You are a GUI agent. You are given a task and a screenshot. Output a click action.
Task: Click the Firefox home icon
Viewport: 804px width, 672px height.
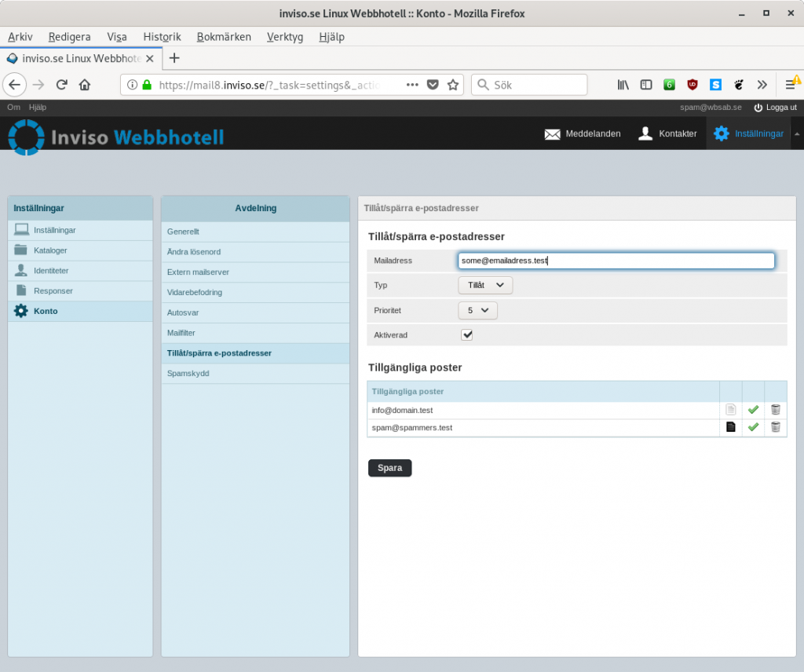(x=85, y=85)
